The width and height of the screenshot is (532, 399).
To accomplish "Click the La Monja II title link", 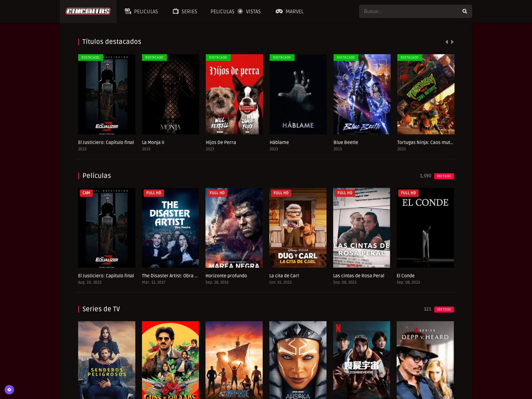I will [153, 142].
